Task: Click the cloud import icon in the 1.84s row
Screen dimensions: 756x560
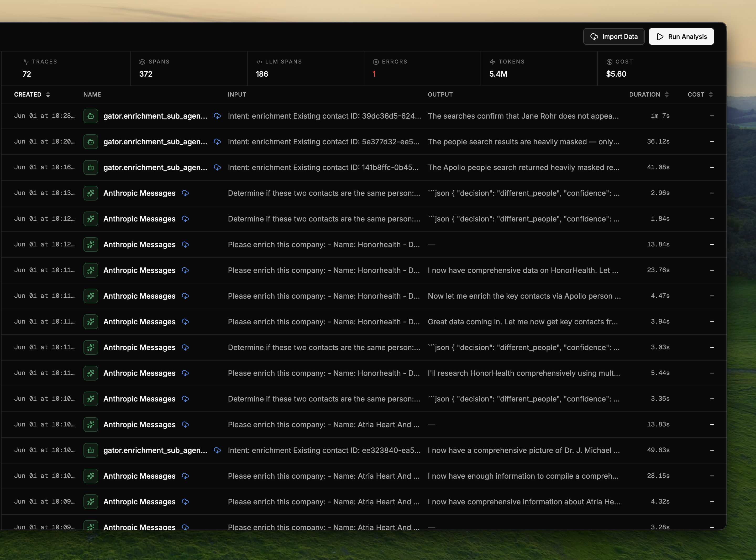Action: [185, 219]
